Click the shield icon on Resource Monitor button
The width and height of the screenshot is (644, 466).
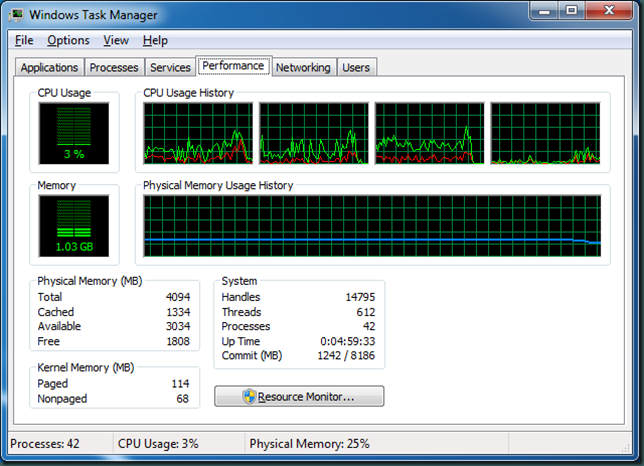[x=249, y=396]
